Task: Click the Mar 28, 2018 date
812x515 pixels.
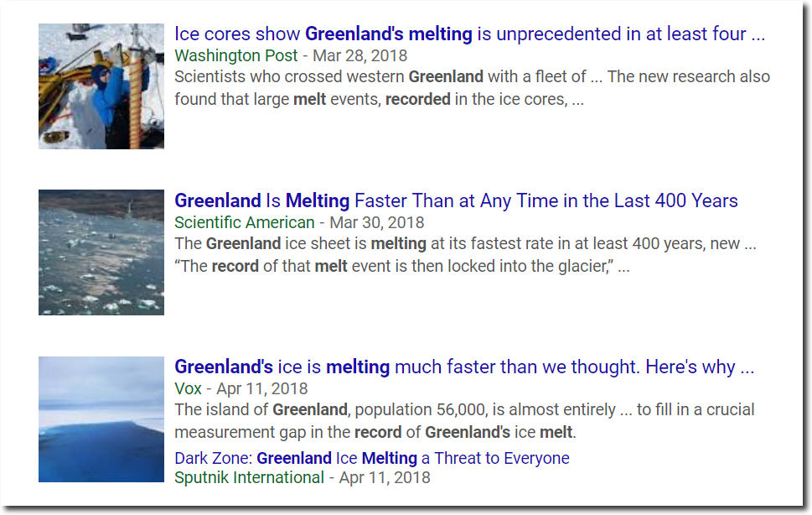Action: [x=359, y=55]
